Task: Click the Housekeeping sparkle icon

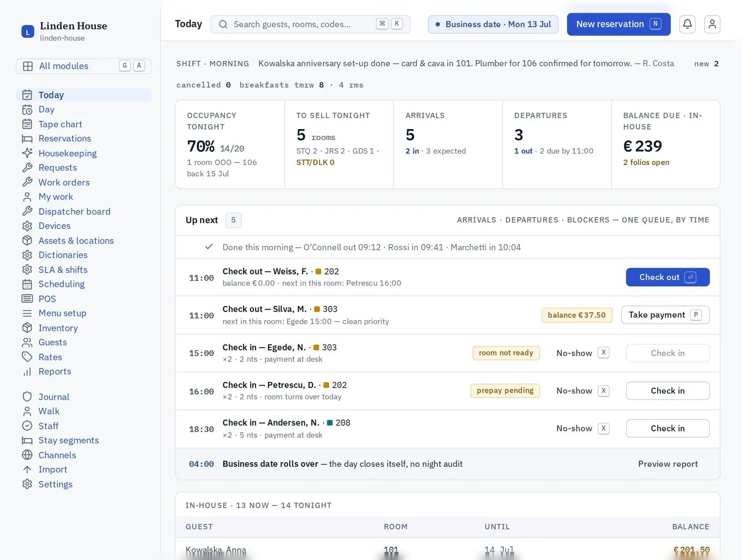Action: pos(27,153)
